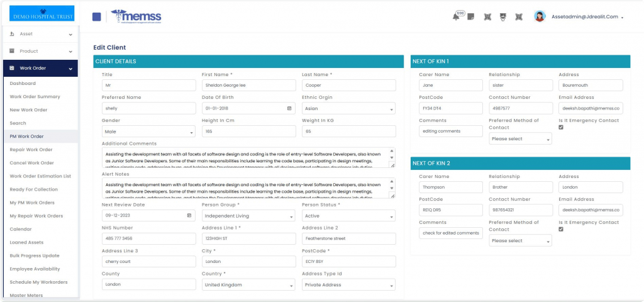Open the Next Review Date calendar picker

click(189, 215)
